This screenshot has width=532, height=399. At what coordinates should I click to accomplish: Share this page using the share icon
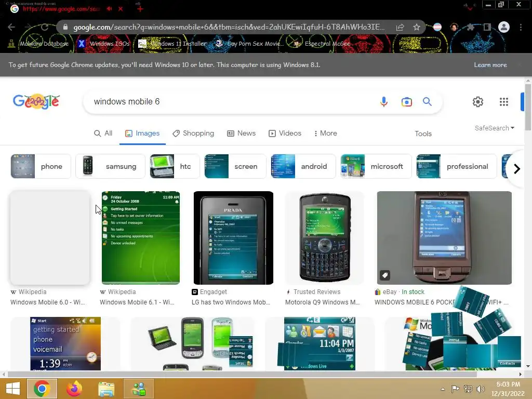400,27
